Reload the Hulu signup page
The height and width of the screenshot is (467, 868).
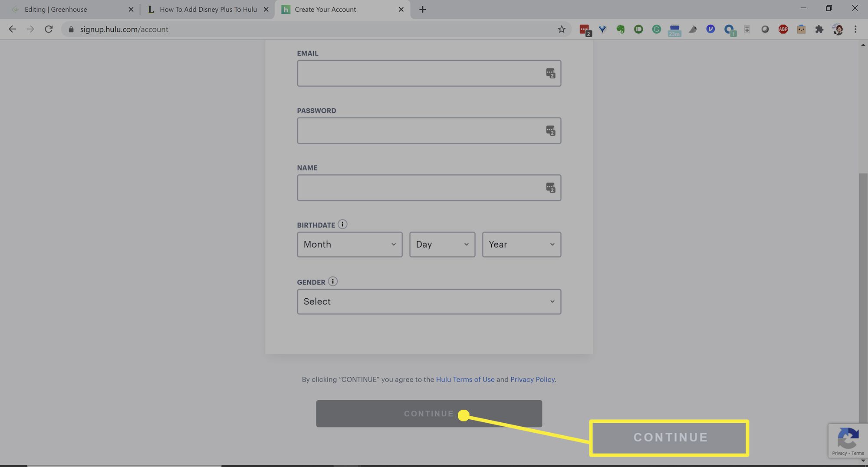tap(49, 29)
